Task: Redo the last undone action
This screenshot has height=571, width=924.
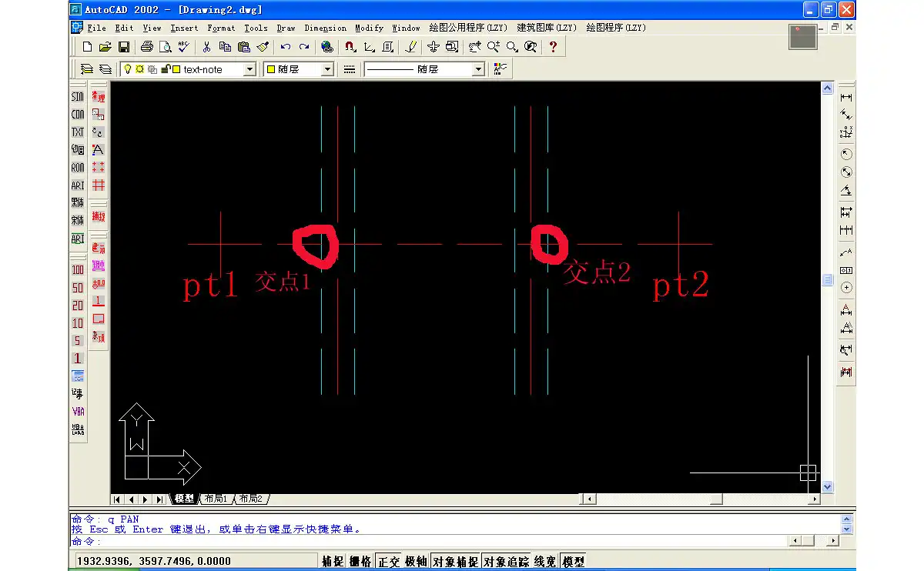Action: [x=304, y=47]
